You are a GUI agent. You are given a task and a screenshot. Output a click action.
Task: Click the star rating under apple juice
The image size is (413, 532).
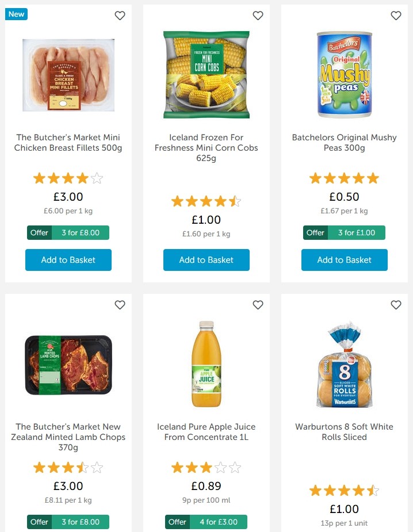206,468
